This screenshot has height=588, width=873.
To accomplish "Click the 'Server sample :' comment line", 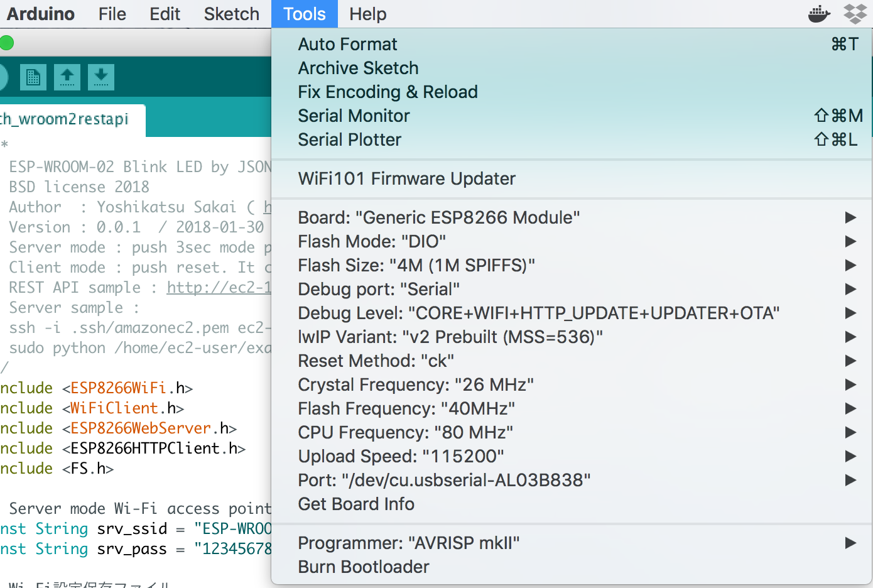I will (x=74, y=308).
